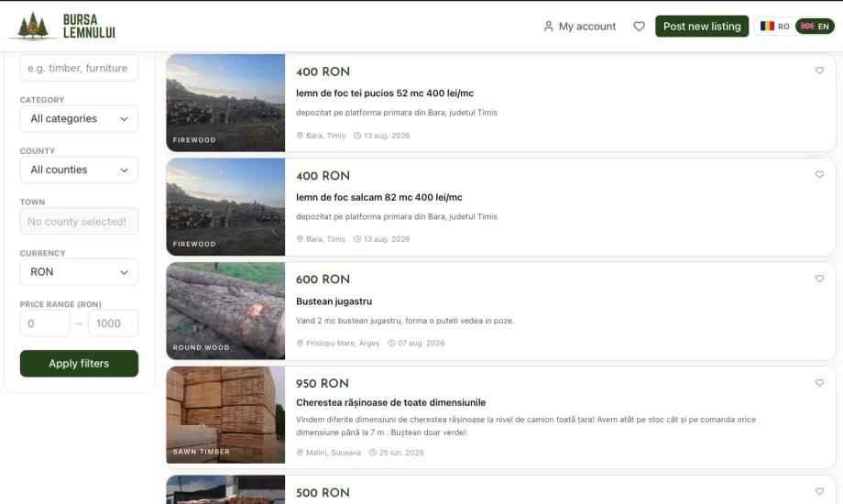
Task: Click the Post new listing button
Action: pos(702,27)
